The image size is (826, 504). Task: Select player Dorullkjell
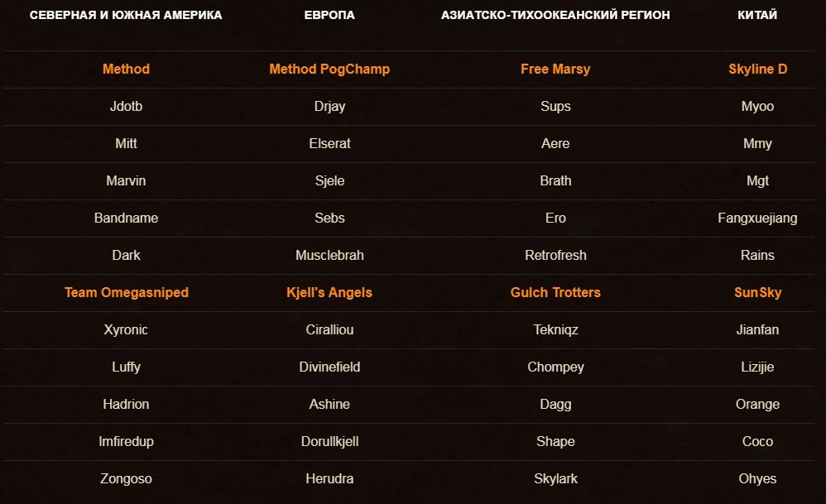329,441
